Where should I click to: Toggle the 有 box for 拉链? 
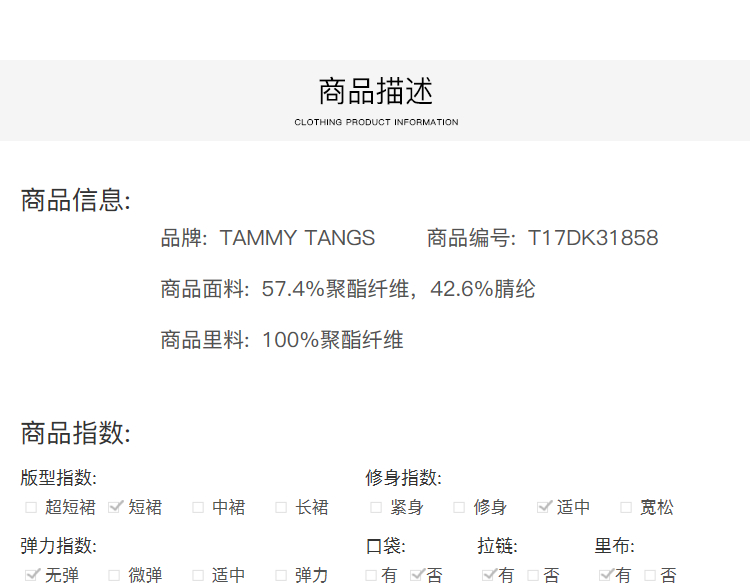[488, 575]
